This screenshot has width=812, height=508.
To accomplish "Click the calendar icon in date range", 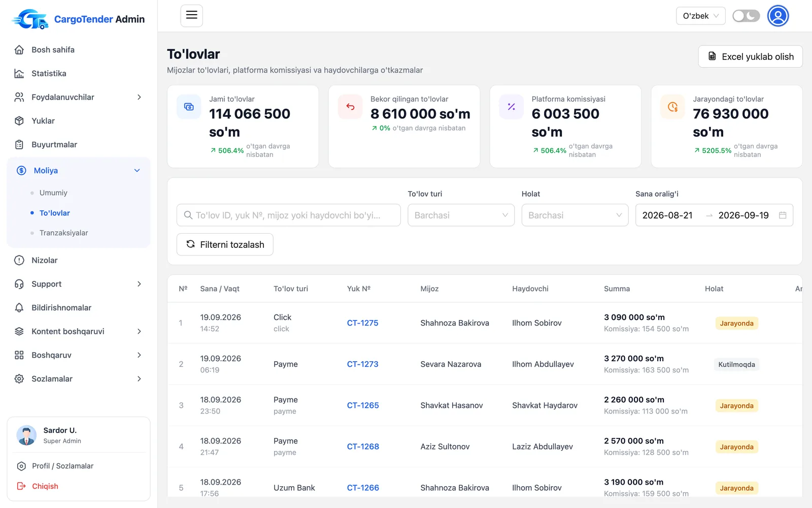I will (783, 215).
